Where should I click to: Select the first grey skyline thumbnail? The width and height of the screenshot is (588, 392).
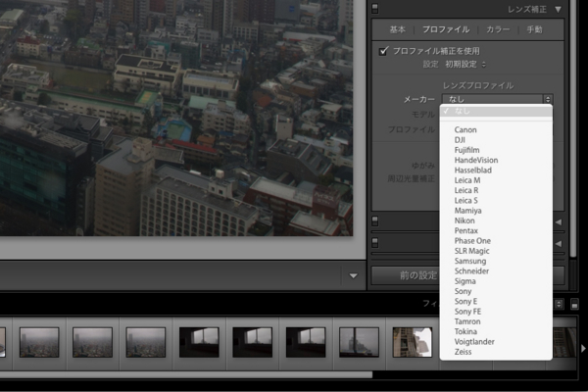[39, 342]
